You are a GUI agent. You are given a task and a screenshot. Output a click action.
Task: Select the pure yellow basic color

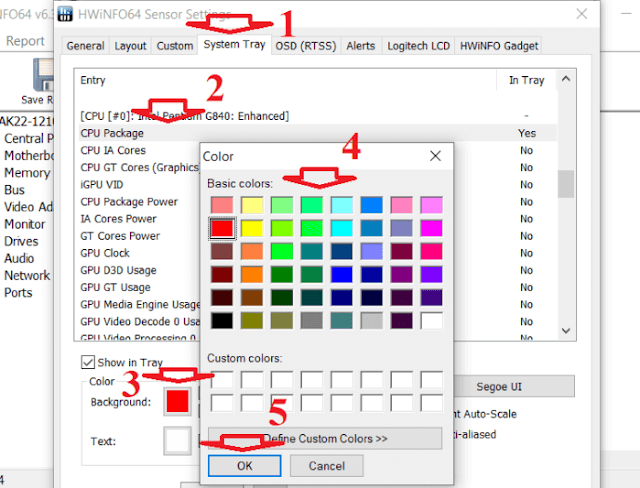[252, 228]
